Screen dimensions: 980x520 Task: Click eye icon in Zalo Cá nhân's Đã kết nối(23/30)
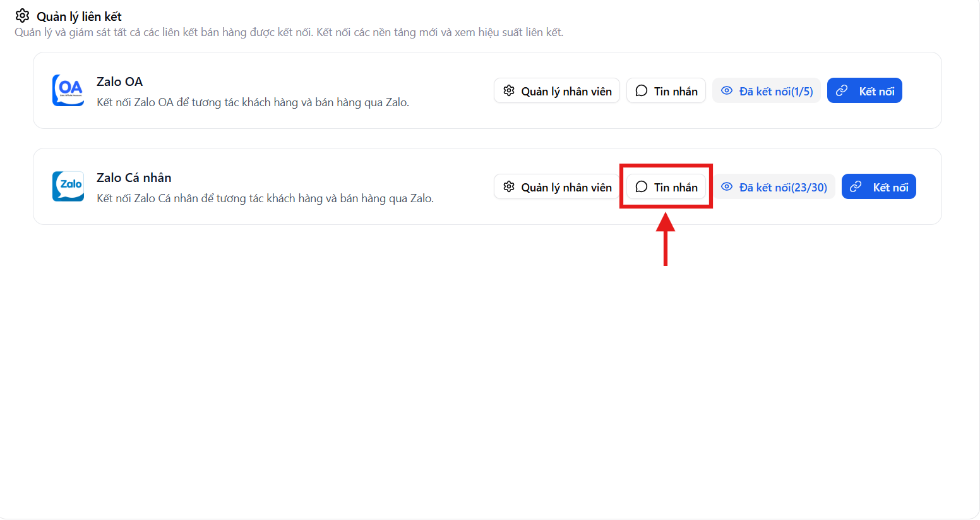click(x=727, y=187)
